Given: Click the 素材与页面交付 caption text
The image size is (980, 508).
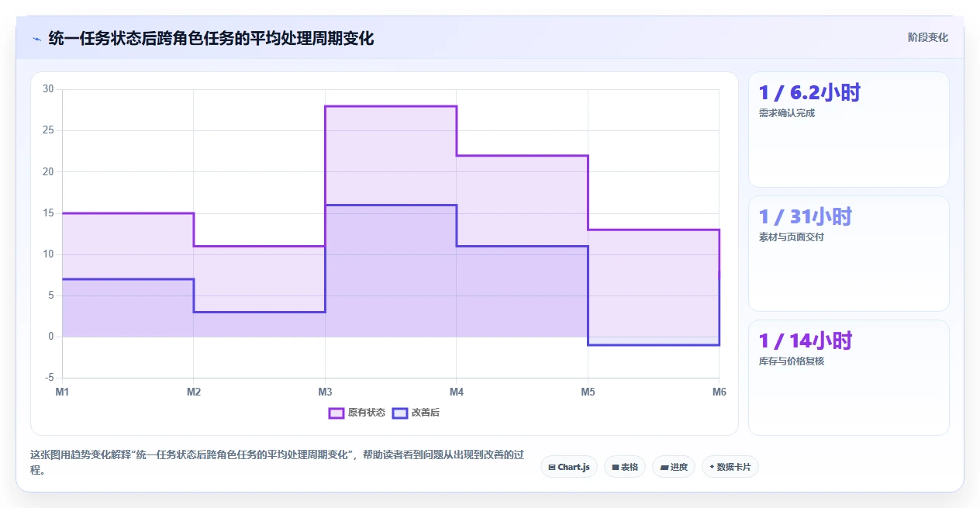Looking at the screenshot, I should point(792,237).
